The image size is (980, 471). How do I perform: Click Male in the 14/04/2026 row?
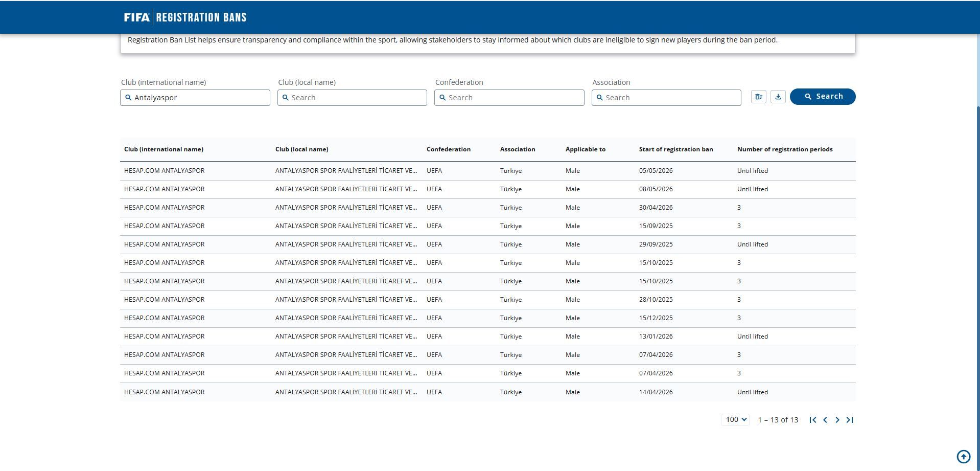tap(573, 392)
